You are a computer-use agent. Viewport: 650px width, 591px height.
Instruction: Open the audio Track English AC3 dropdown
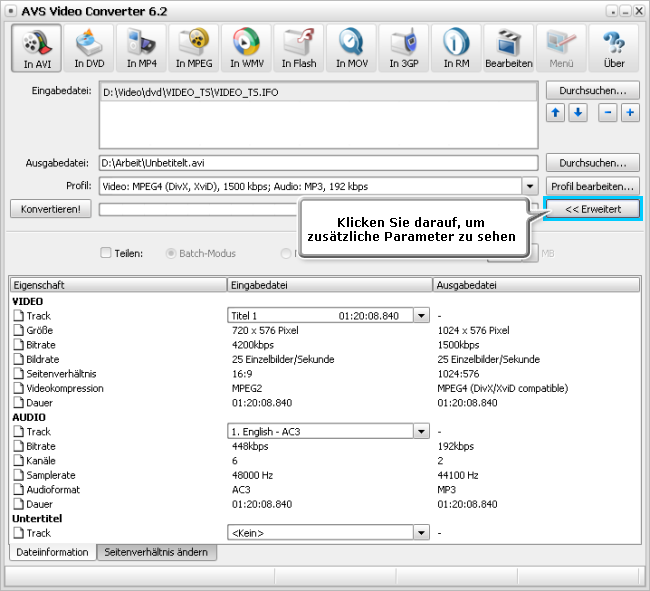click(x=421, y=431)
